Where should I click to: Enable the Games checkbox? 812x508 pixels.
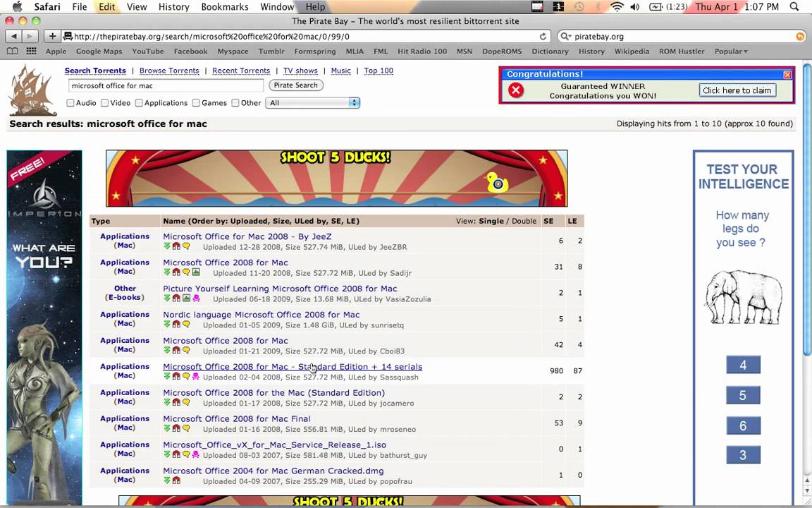click(x=196, y=102)
